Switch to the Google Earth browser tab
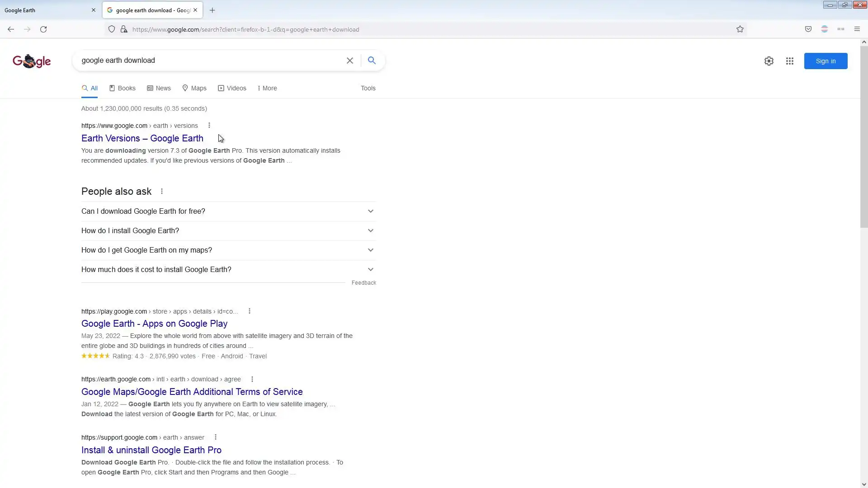Screen dimensions: 868x488 tap(45, 10)
